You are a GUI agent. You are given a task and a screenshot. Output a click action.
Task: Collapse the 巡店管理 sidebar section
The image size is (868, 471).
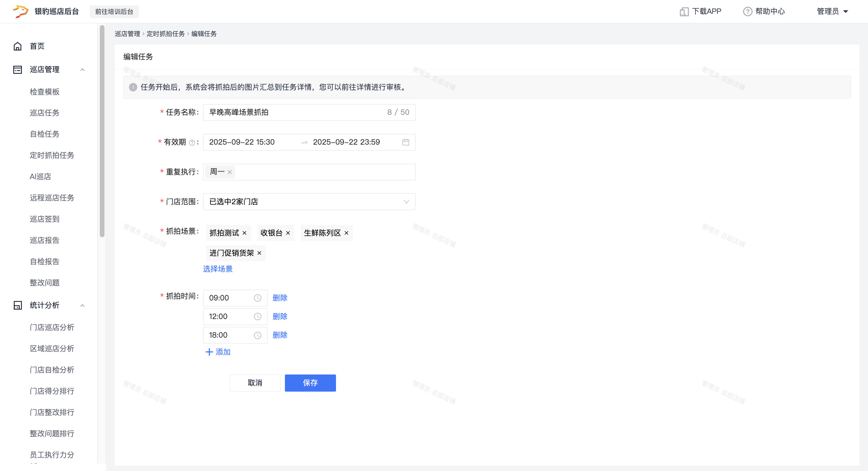82,70
